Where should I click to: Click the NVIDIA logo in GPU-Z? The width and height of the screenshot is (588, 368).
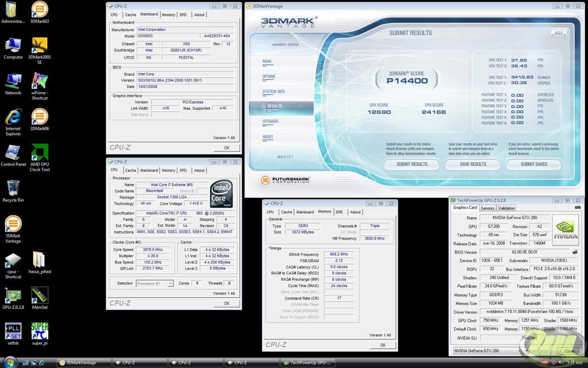[566, 230]
